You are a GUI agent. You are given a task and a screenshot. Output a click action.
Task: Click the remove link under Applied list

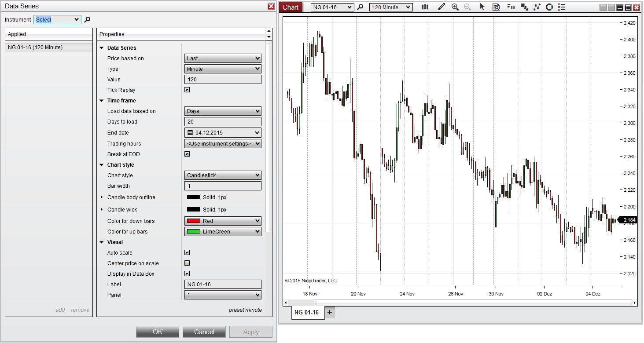tap(80, 310)
